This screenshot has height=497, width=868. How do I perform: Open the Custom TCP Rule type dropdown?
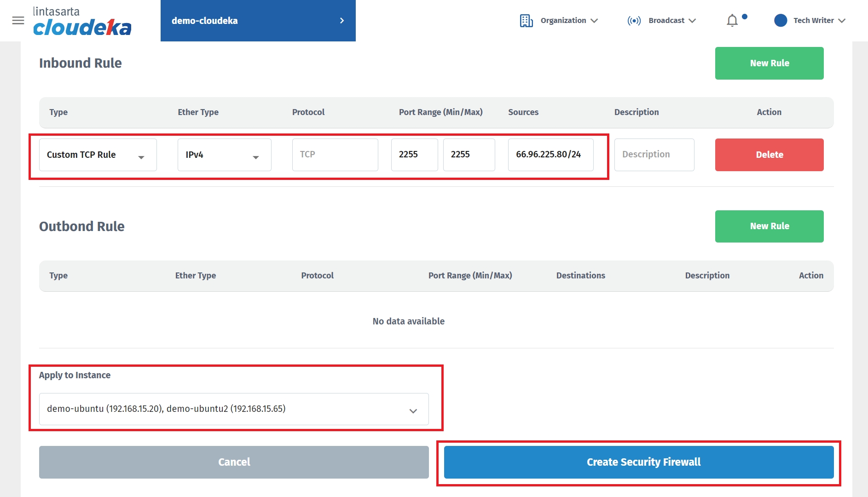[98, 155]
